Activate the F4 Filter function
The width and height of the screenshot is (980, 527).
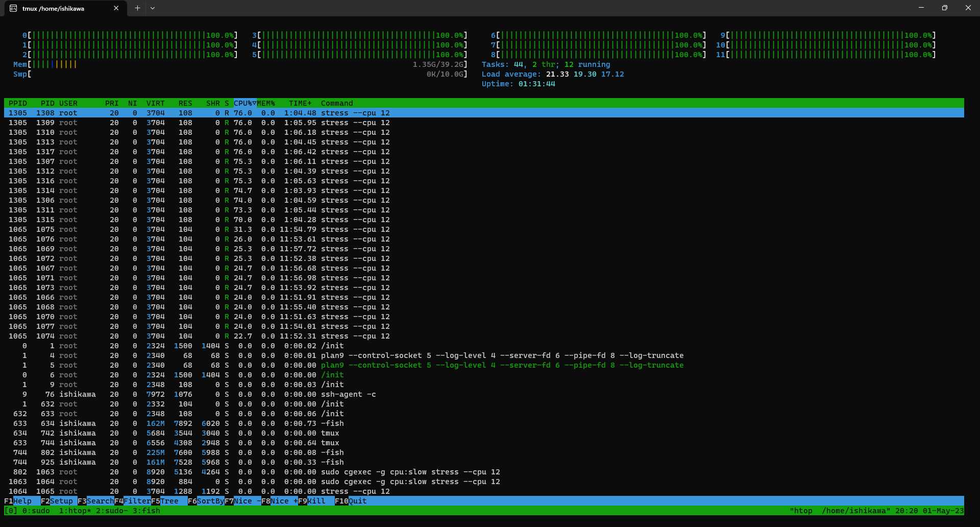point(132,501)
